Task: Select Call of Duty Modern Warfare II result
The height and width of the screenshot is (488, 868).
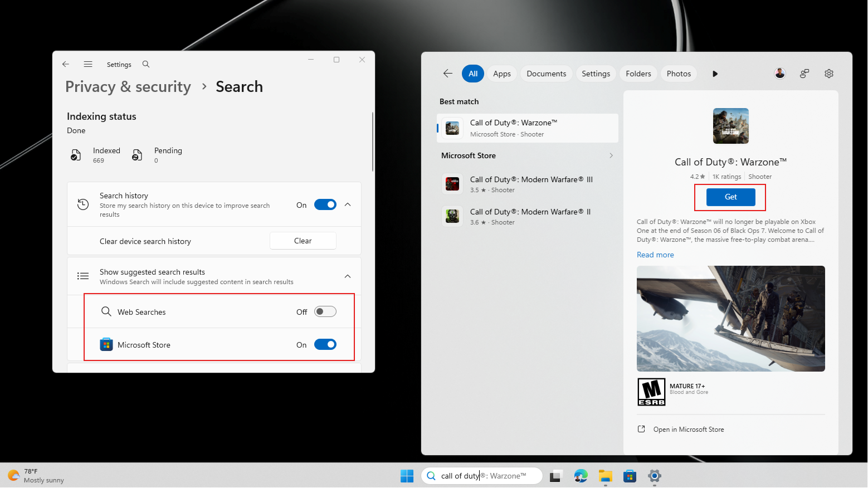Action: point(528,216)
